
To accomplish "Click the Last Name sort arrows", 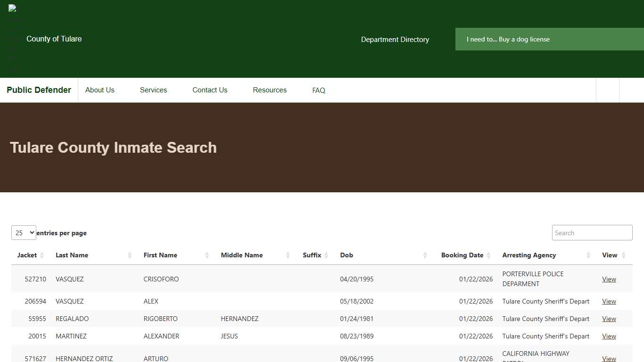I will point(131,255).
